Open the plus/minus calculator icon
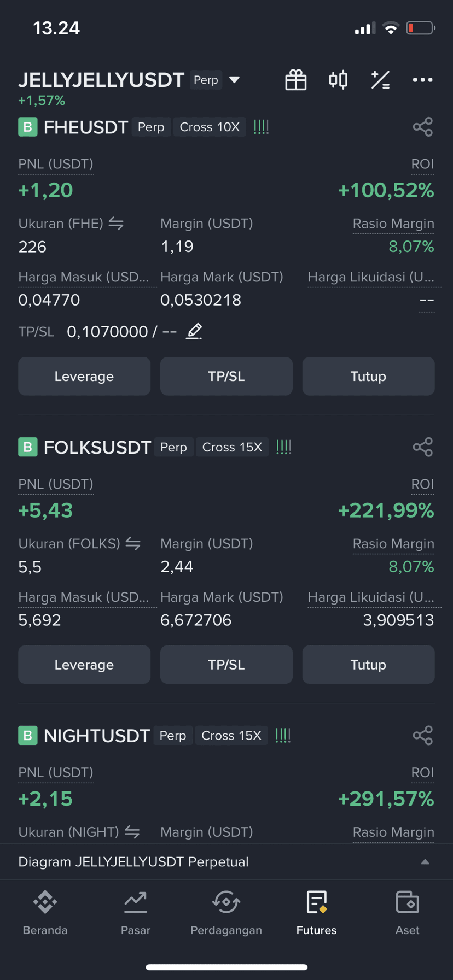Viewport: 453px width, 980px height. coord(380,80)
